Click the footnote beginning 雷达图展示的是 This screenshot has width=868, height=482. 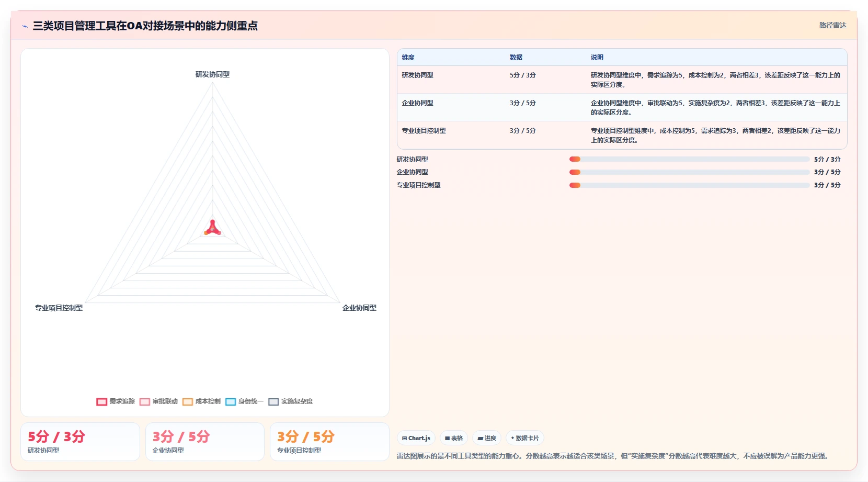[614, 456]
